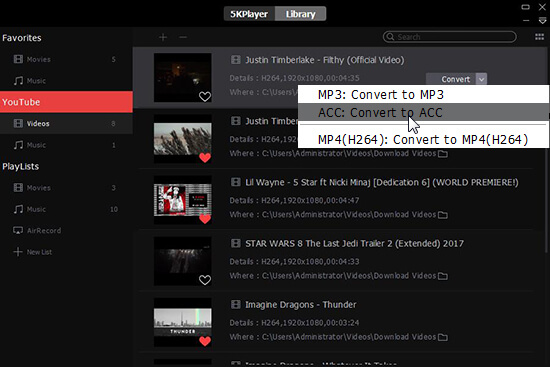The width and height of the screenshot is (550, 367).
Task: Click film icon next to Imagine Dragons Thunder
Action: (235, 304)
